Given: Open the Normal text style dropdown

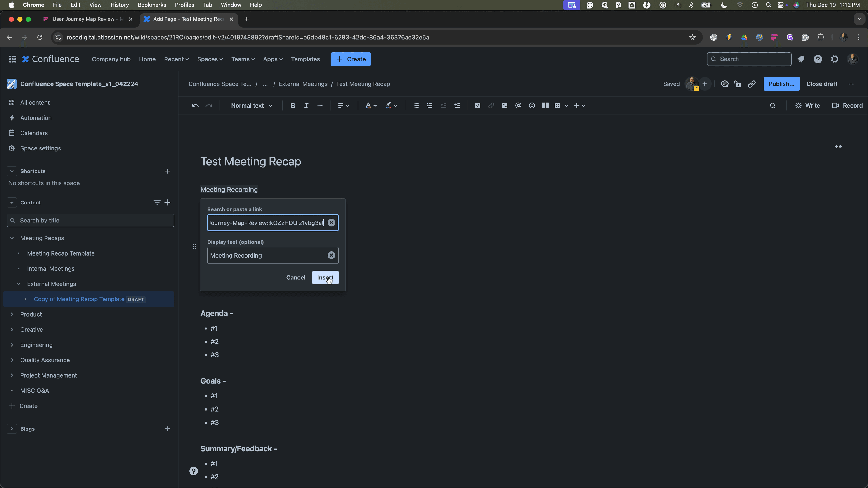Looking at the screenshot, I should click(251, 106).
